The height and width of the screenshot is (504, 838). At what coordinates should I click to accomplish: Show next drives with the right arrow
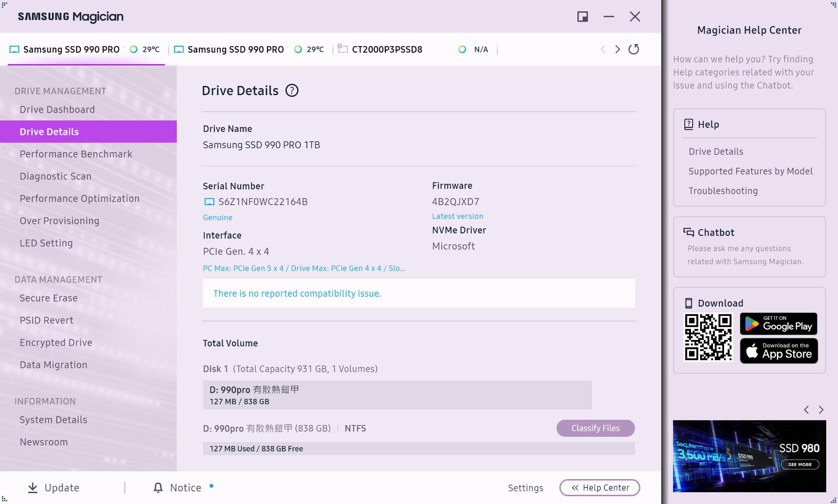[x=617, y=49]
